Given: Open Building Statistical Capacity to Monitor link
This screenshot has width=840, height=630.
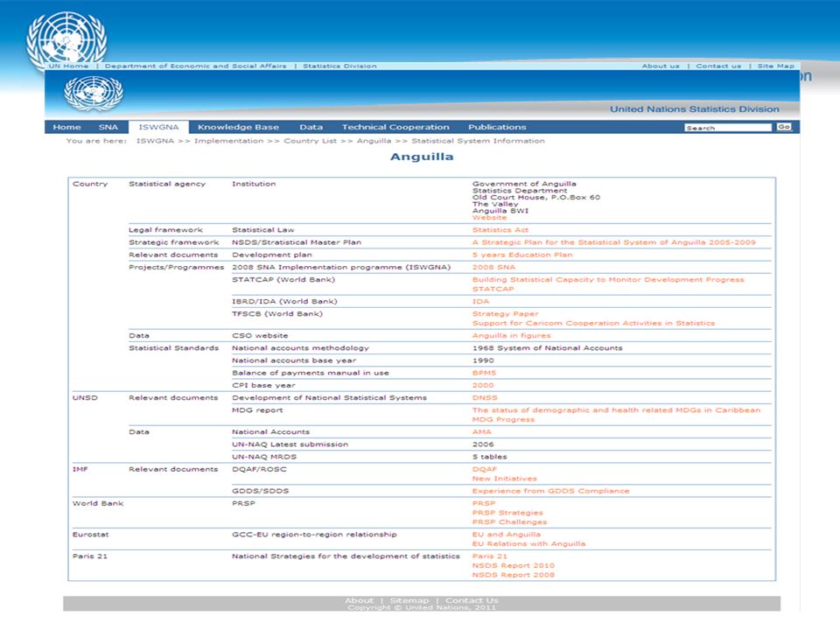Looking at the screenshot, I should pyautogui.click(x=608, y=280).
